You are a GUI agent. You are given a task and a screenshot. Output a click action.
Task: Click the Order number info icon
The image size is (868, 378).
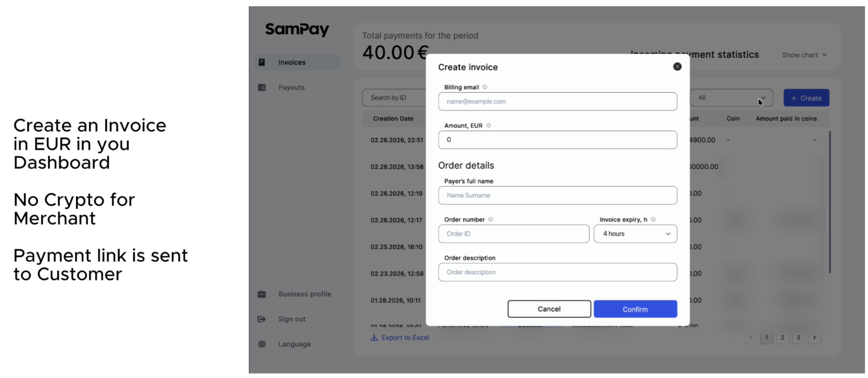(491, 219)
